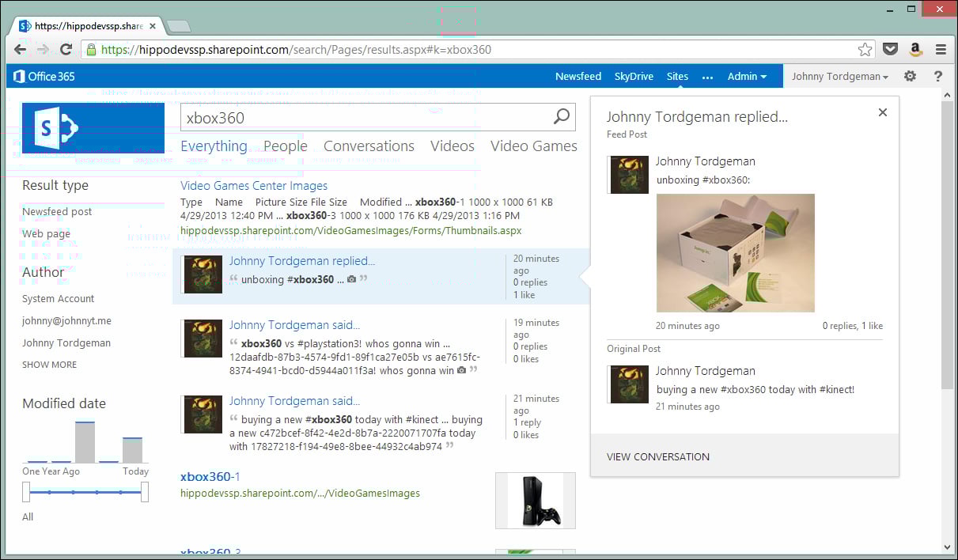Image resolution: width=958 pixels, height=560 pixels.
Task: Select the Everything search tab
Action: [214, 146]
